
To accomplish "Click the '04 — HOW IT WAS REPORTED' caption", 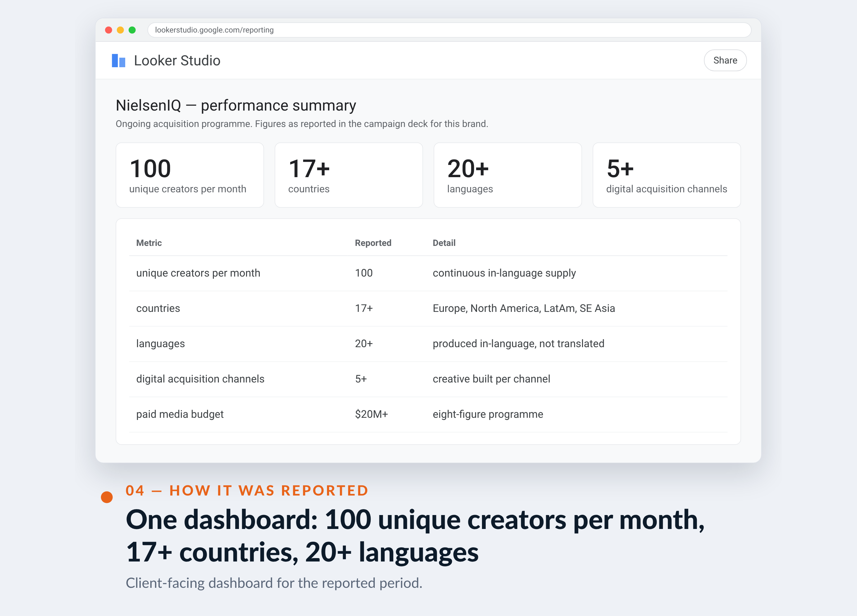I will click(247, 490).
